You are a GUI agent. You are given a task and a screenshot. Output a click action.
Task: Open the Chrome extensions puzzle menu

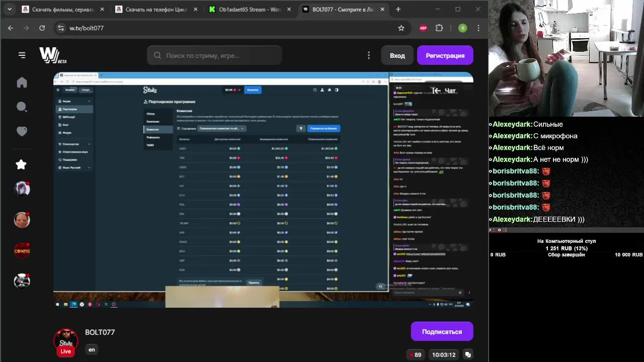[x=439, y=28]
